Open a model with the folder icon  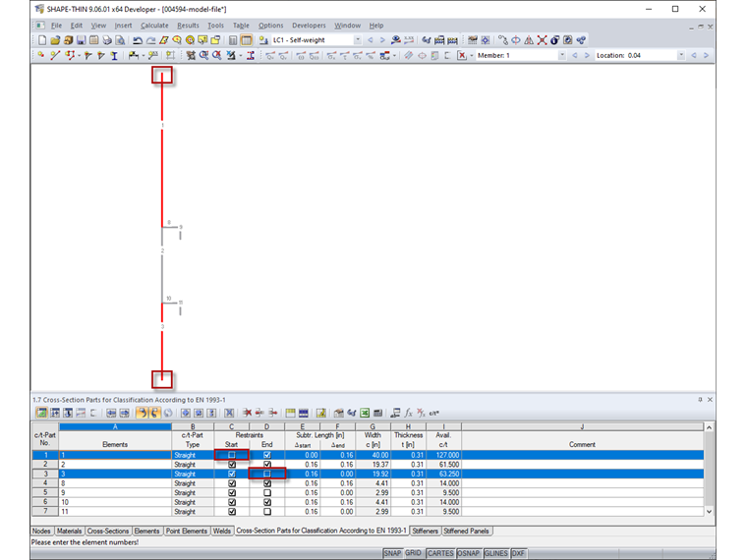55,40
